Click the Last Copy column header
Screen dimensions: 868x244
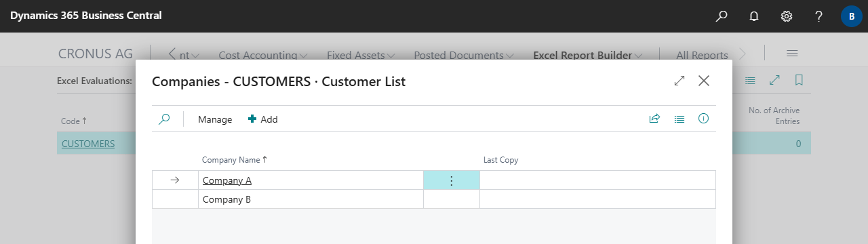click(501, 160)
